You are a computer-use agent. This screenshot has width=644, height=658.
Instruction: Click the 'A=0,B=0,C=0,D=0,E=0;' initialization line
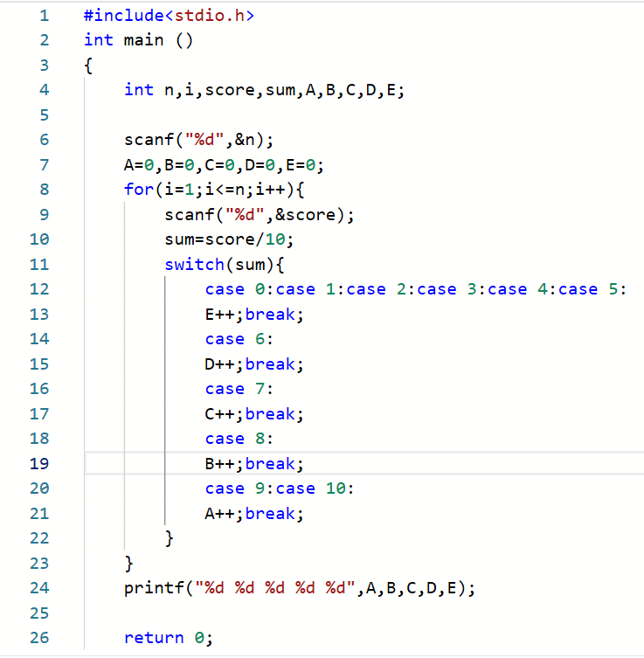coord(224,165)
